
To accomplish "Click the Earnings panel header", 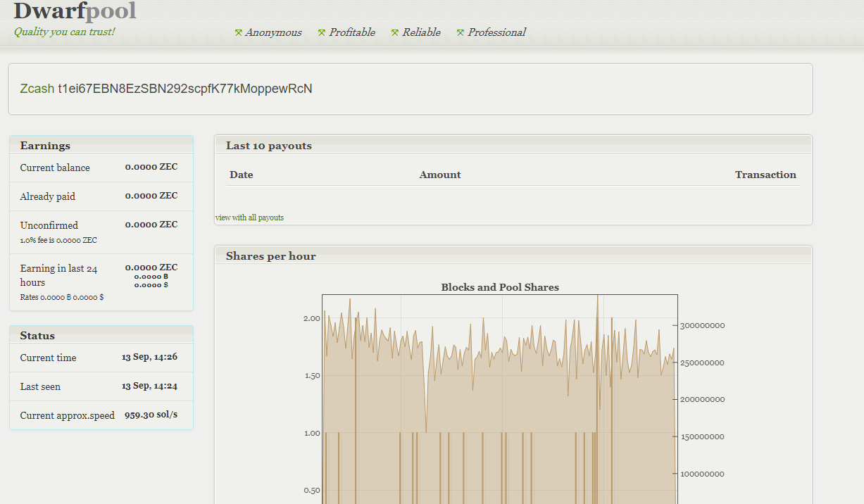I will (45, 146).
